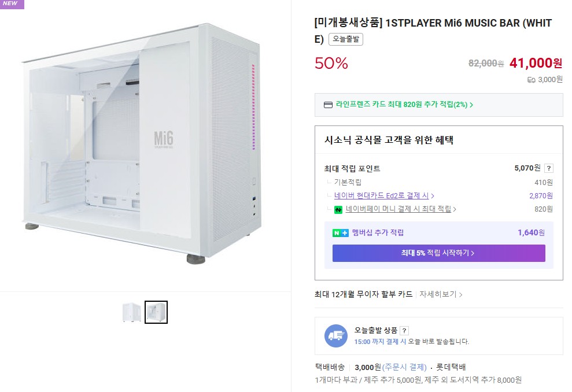The width and height of the screenshot is (572, 392).
Task: Click the chevron after 네이버 현대카드 link
Action: pos(433,196)
